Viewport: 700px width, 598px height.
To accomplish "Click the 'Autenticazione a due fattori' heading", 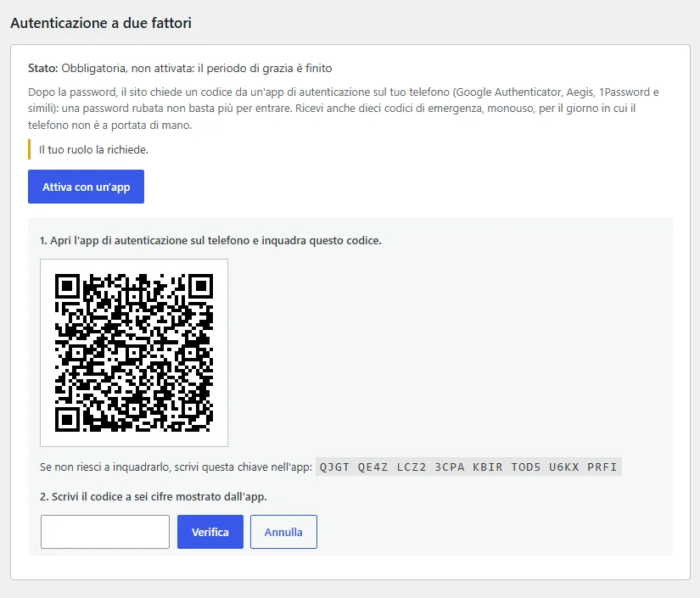I will [x=101, y=23].
